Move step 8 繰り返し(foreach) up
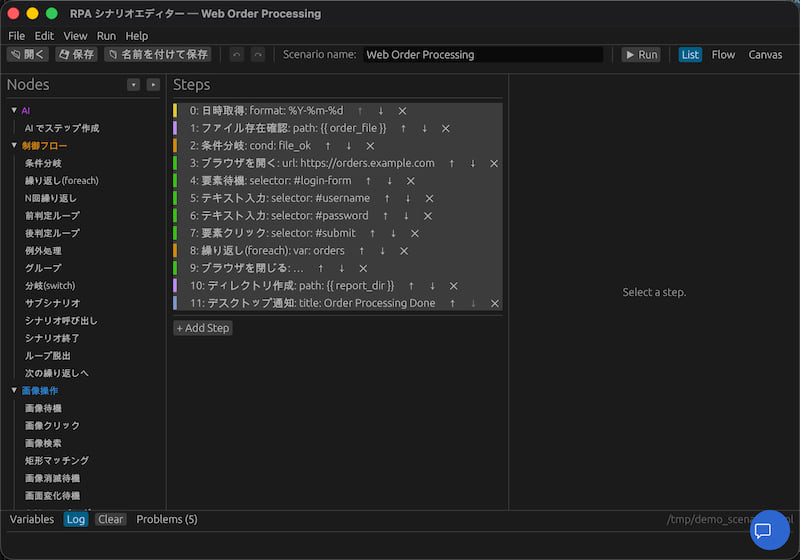Screen dimensions: 800x560 coord(361,251)
